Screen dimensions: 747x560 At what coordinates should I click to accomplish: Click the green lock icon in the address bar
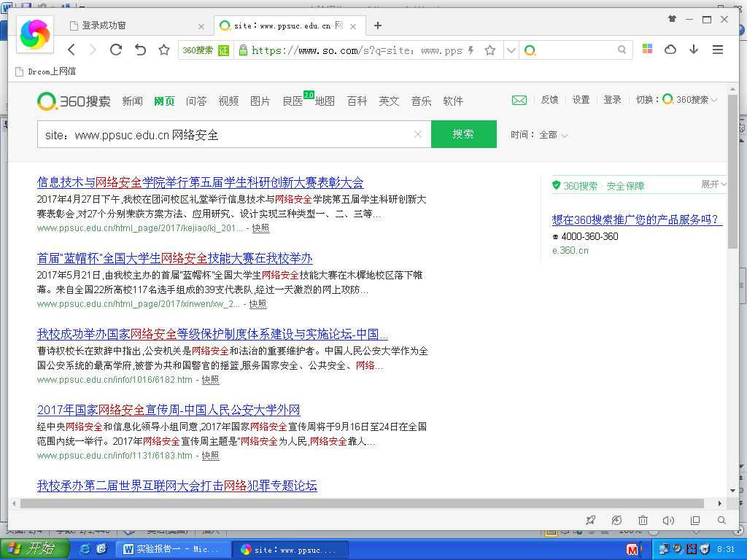click(243, 50)
